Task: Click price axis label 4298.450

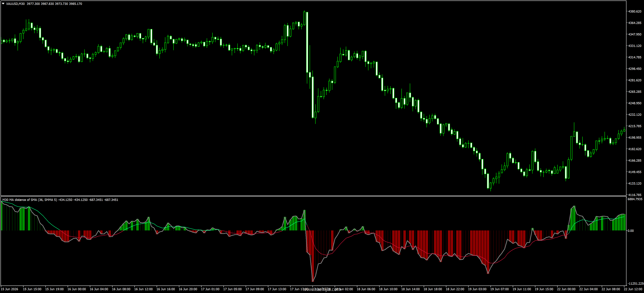Action: (x=635, y=69)
